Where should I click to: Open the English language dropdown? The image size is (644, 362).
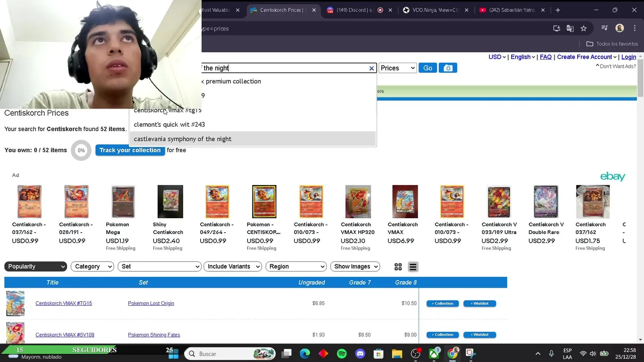coord(523,57)
